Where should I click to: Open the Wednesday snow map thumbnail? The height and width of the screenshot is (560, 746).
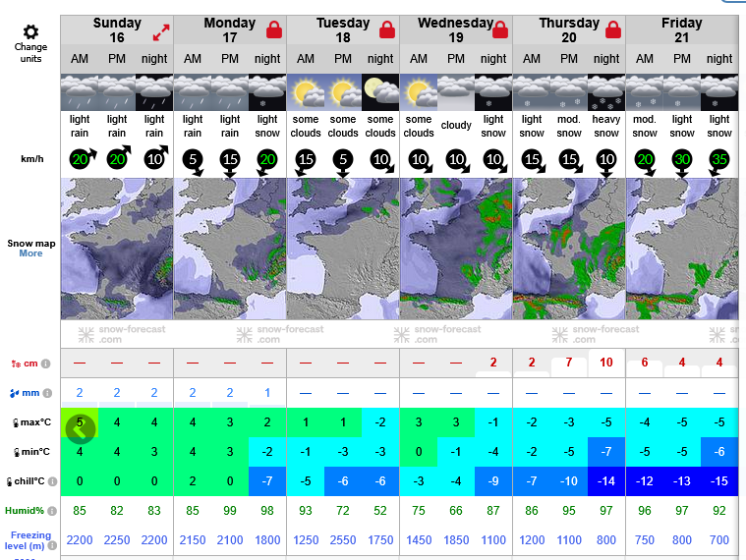(456, 249)
